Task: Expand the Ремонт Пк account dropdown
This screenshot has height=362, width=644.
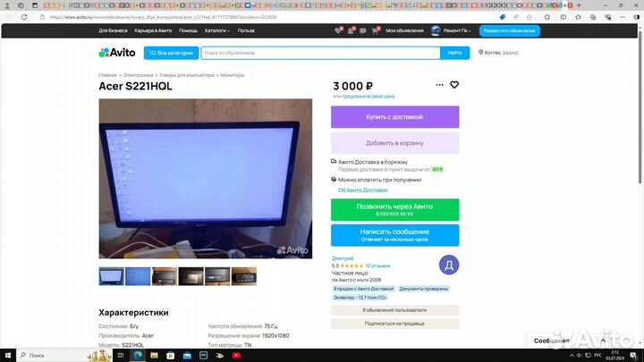Action: (457, 30)
